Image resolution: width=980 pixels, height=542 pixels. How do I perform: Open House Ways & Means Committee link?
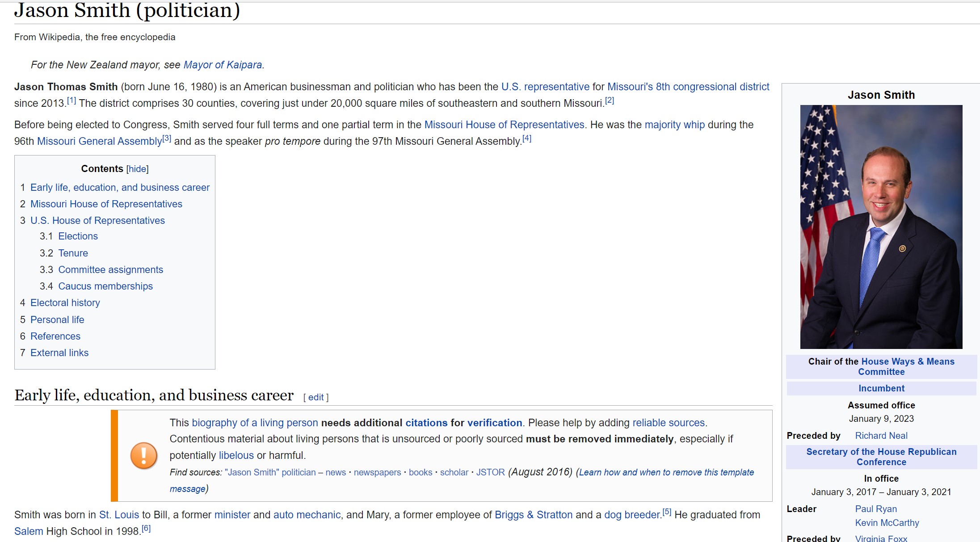point(908,366)
